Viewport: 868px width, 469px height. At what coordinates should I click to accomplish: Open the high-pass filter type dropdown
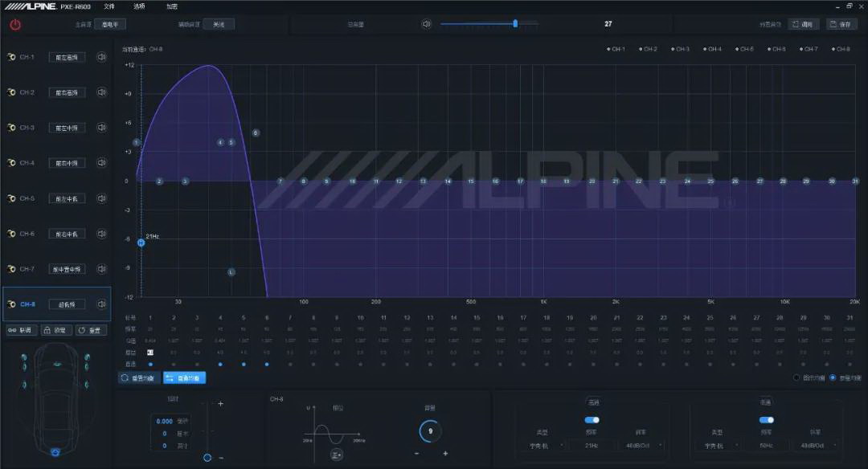pos(542,445)
